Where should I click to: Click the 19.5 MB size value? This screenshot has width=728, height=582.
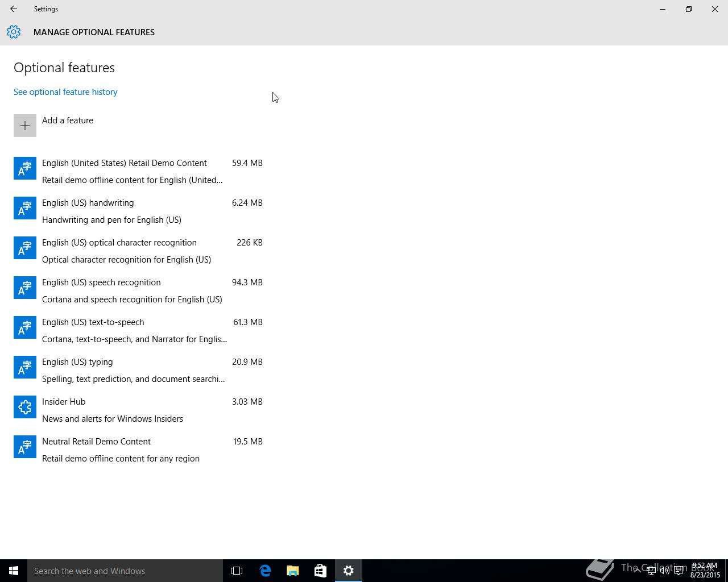coord(248,442)
